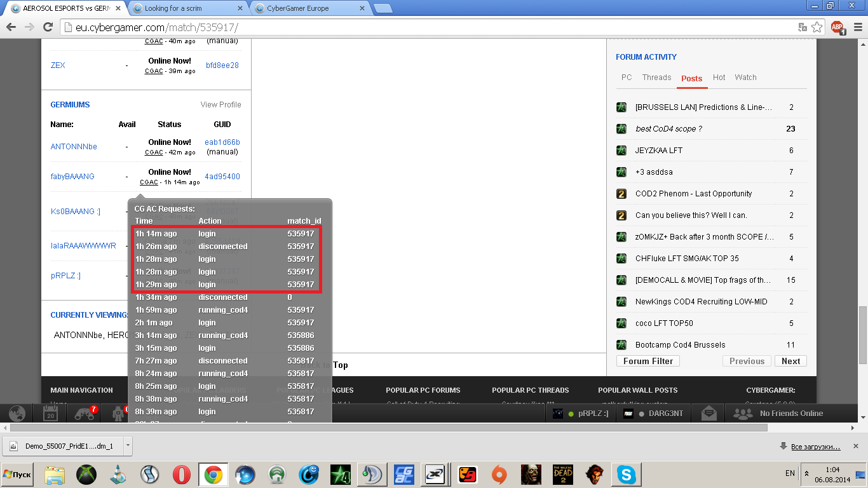Open Windows Explorer folder in taskbar
This screenshot has height=488, width=868.
point(55,475)
